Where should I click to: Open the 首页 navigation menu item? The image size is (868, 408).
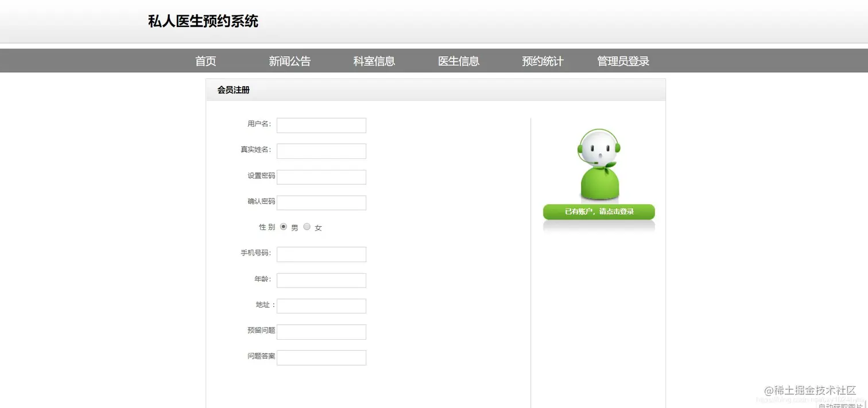click(x=205, y=61)
